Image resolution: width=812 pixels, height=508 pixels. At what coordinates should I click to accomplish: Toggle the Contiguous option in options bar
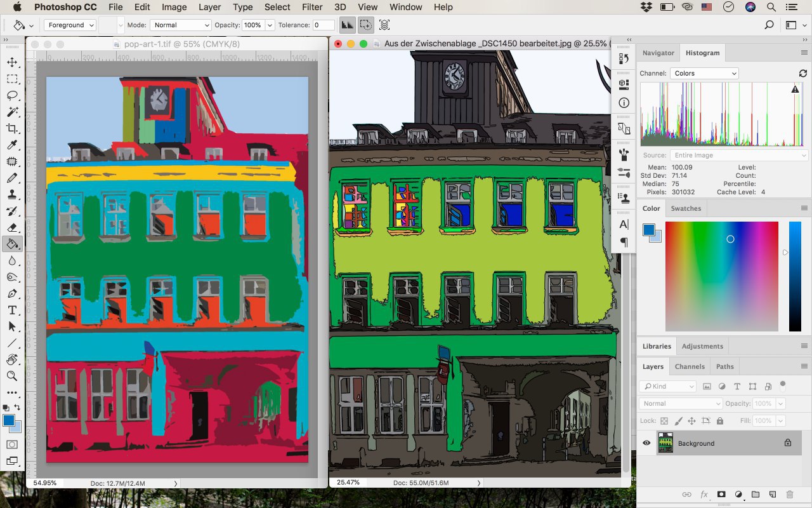pyautogui.click(x=365, y=25)
